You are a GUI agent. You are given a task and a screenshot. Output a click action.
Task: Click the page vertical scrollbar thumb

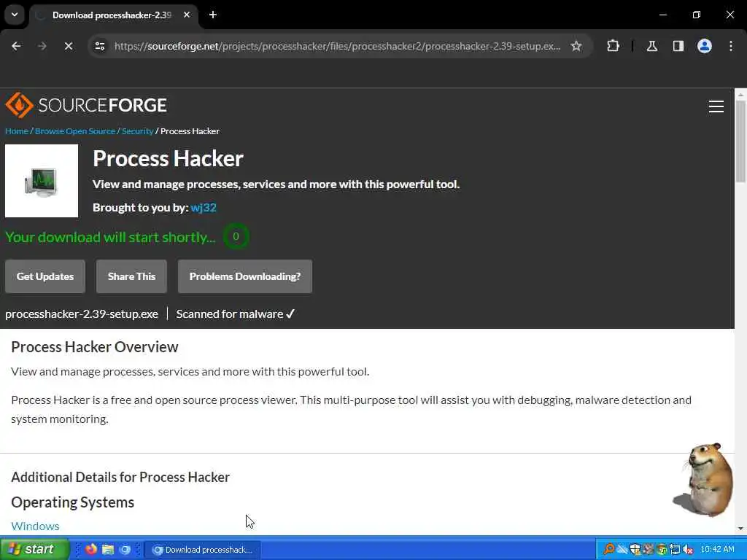point(740,141)
